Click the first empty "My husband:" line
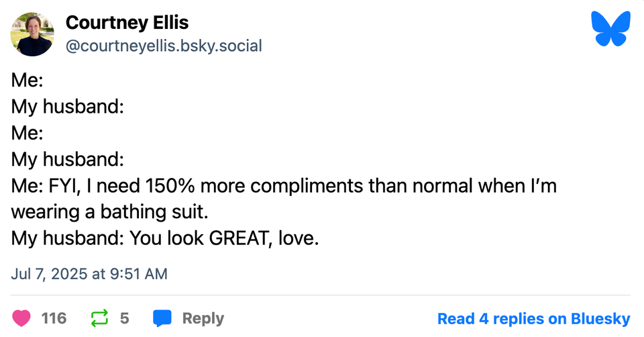Viewport: 644px width, 337px height. tap(67, 107)
